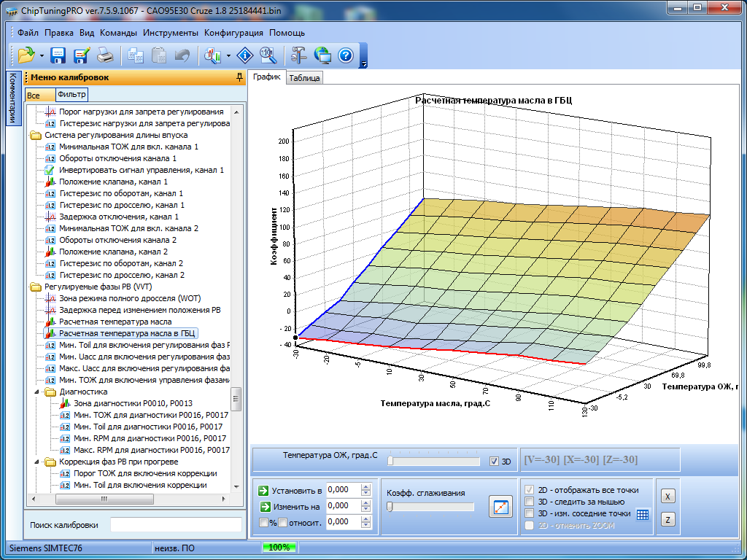Open the settings hammer and wrench icon
The height and width of the screenshot is (560, 747).
coord(299,55)
